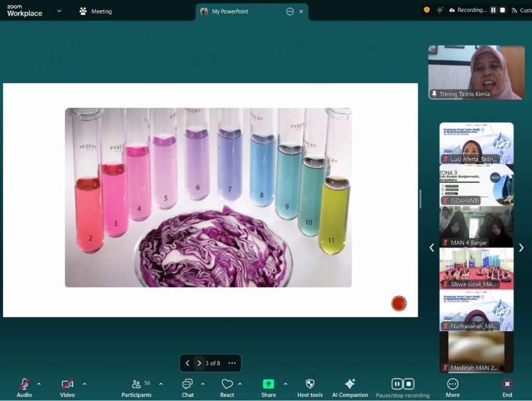The height and width of the screenshot is (401, 532).
Task: Expand share options arrow
Action: (285, 384)
